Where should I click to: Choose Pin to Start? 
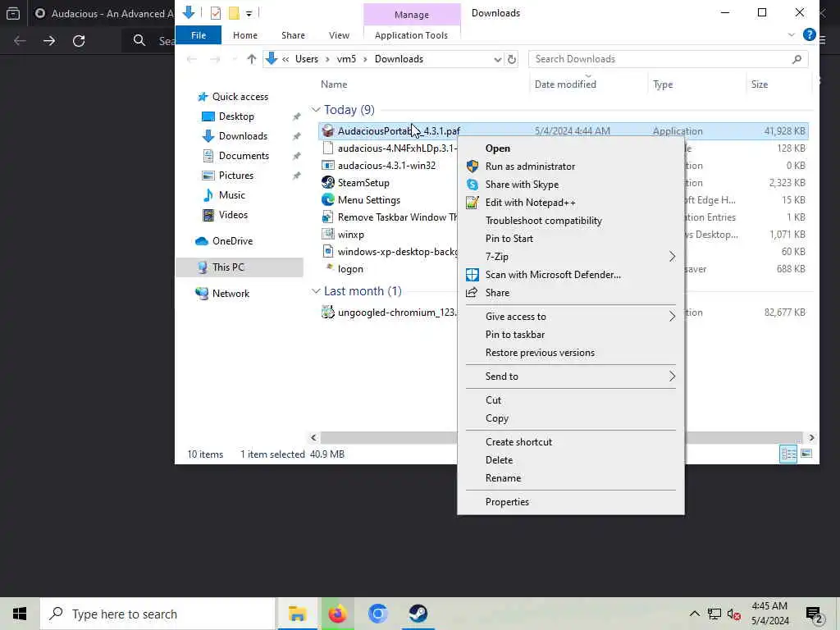point(509,239)
